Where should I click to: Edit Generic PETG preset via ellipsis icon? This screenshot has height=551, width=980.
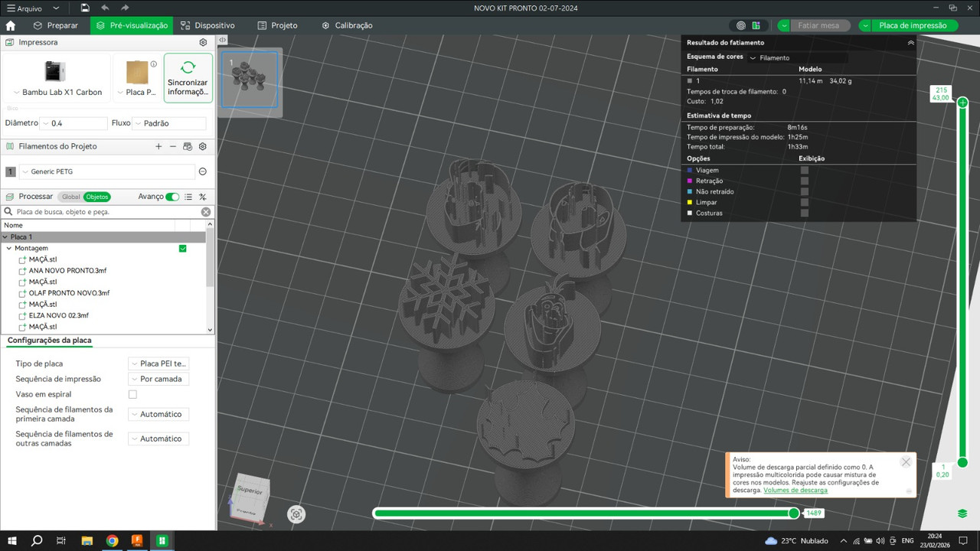pos(203,171)
